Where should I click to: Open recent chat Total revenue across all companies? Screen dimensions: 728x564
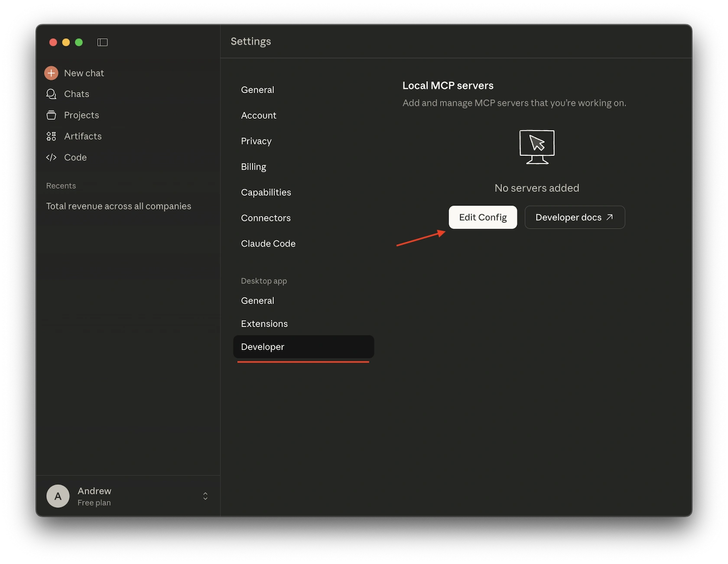[119, 206]
